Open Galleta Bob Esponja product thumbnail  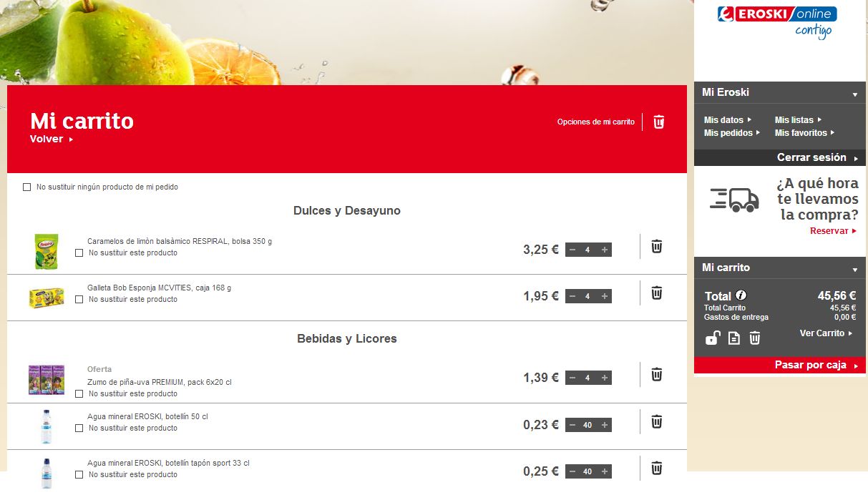tap(47, 298)
